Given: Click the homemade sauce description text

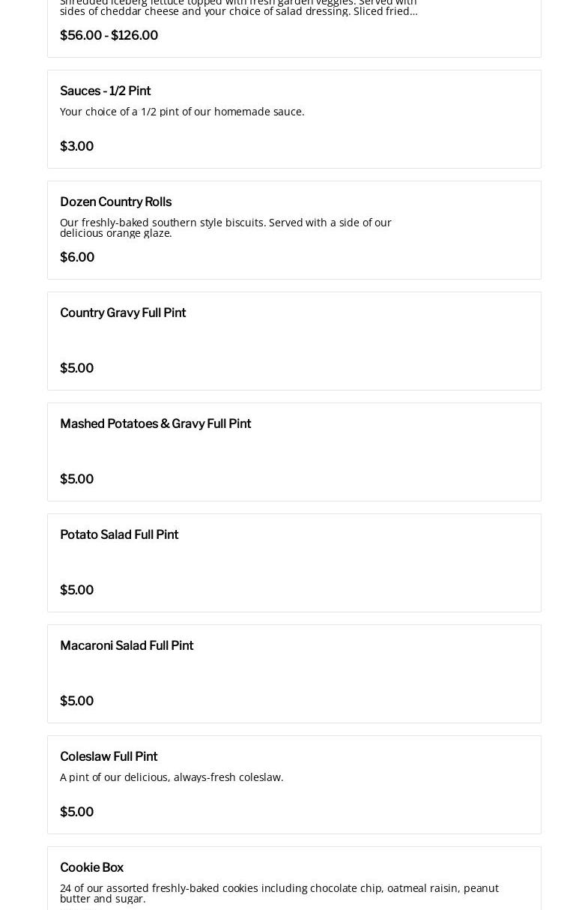Looking at the screenshot, I should tap(182, 112).
